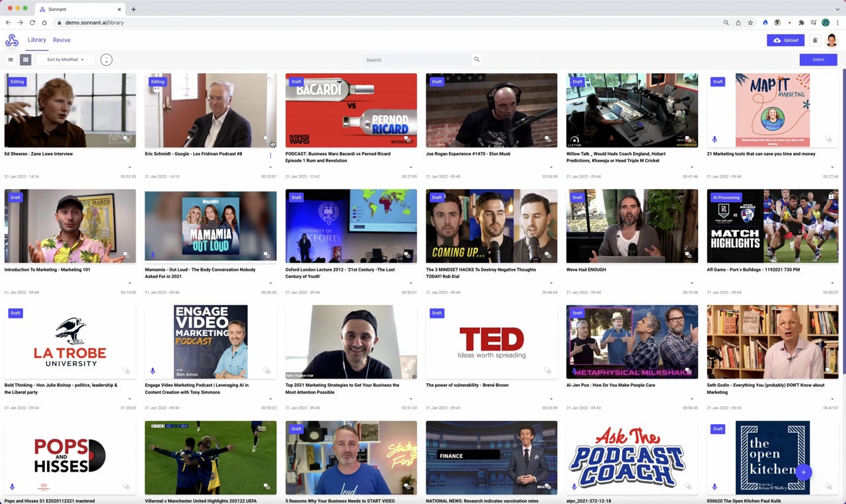This screenshot has width=846, height=504.
Task: Open the Gary Vaynerchuk marketing strategies thumbnail
Action: click(x=351, y=342)
